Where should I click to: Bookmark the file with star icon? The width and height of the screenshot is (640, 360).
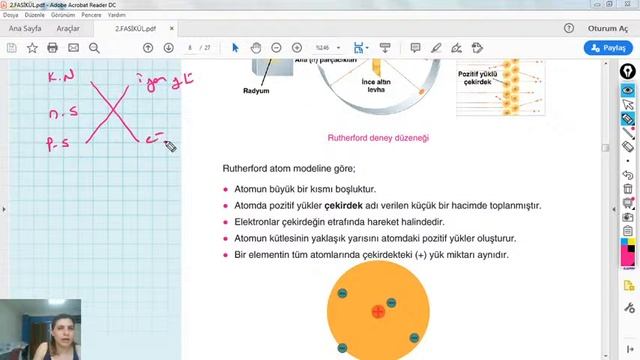(x=32, y=48)
